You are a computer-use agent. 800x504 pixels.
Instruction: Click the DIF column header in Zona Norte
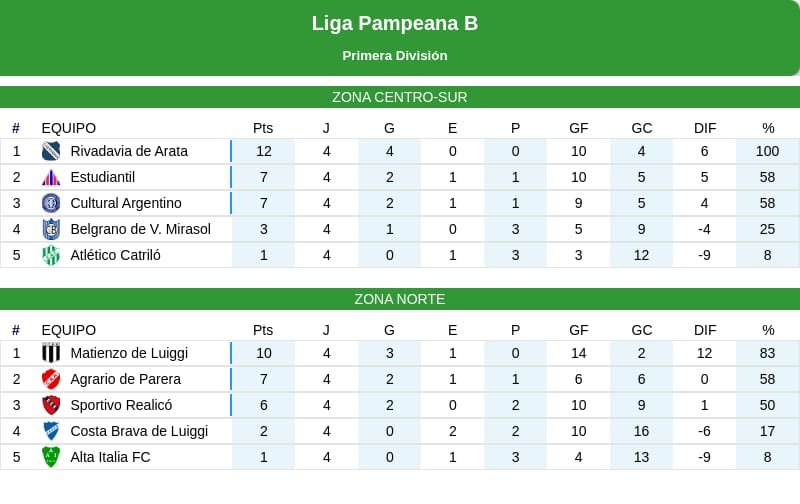coord(705,330)
